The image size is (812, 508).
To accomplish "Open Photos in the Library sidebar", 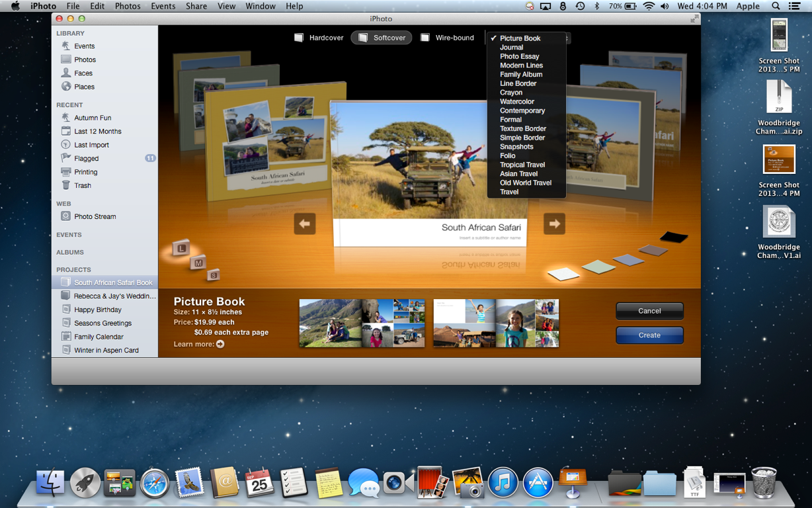I will pos(85,60).
